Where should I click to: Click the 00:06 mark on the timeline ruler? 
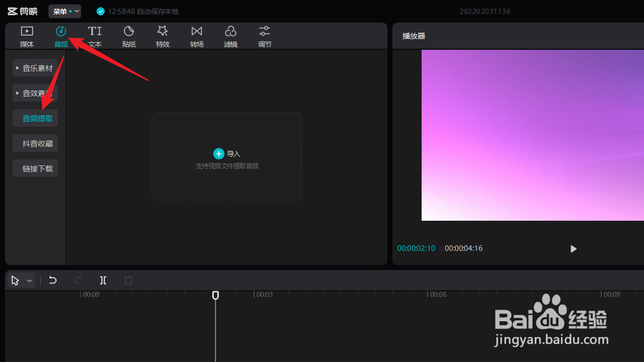coord(438,294)
